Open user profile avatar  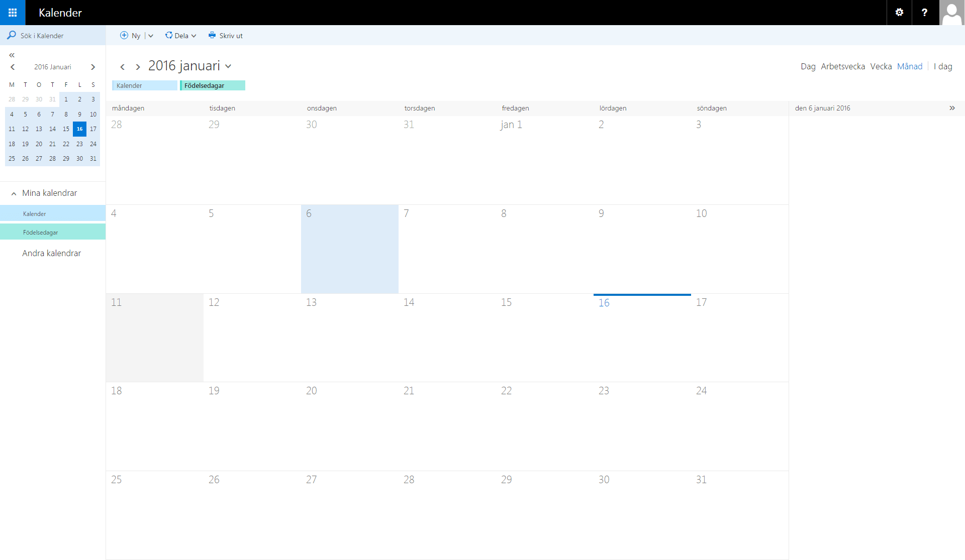coord(952,13)
